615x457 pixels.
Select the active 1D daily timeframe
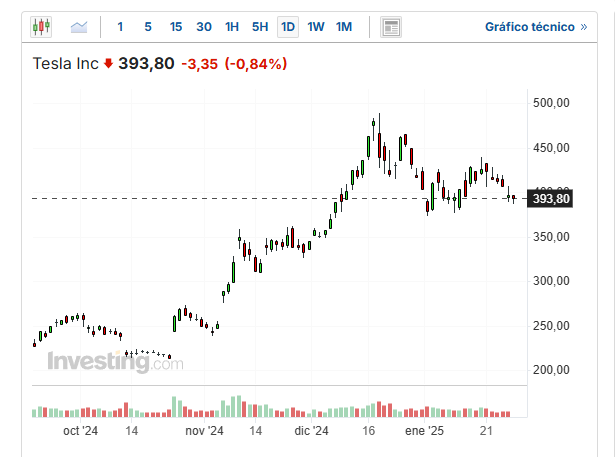(288, 26)
